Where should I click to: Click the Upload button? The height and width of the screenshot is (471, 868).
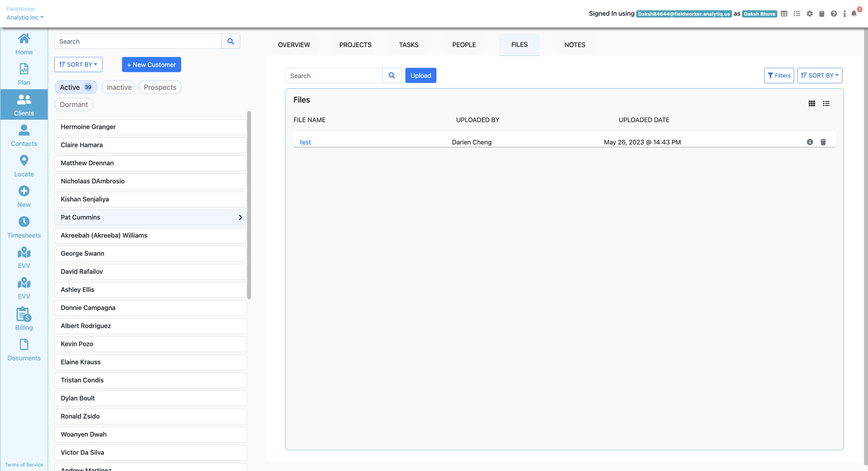420,76
